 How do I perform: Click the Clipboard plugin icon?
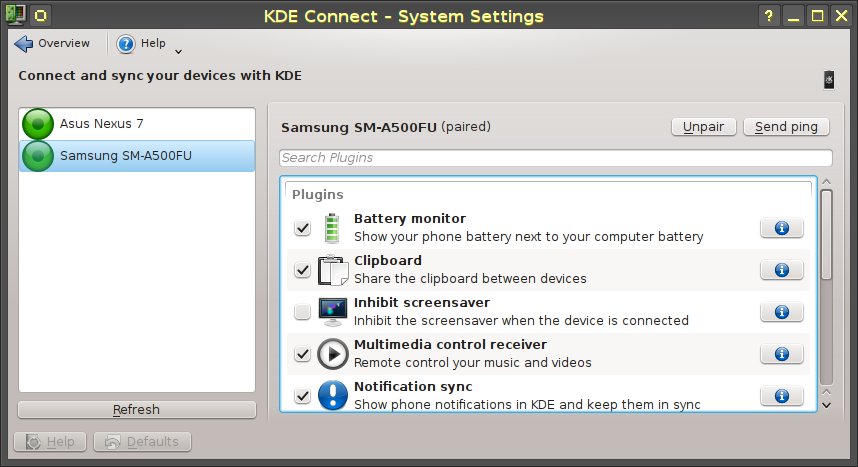point(333,270)
